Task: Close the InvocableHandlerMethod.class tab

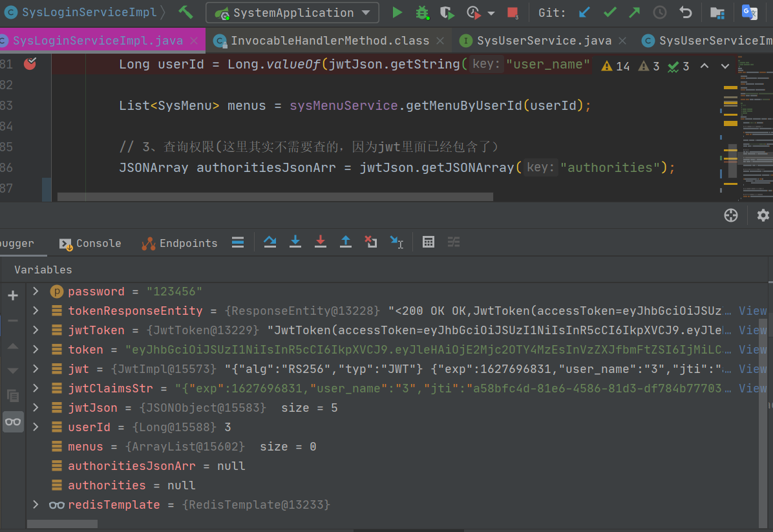Action: click(x=440, y=41)
